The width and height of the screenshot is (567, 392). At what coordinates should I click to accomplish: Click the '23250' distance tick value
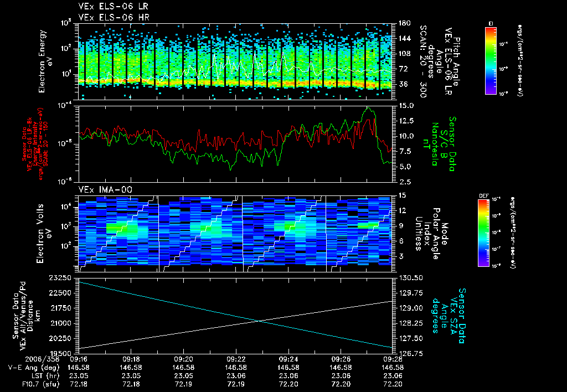61,278
